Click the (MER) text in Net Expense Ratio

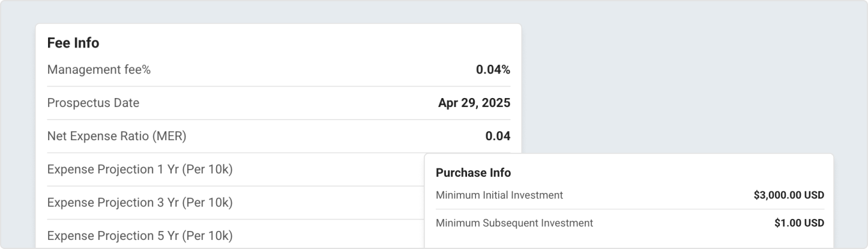tap(169, 137)
